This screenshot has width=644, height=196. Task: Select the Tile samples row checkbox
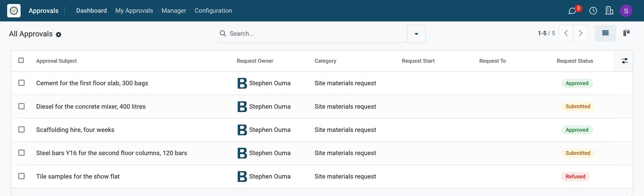pos(21,176)
